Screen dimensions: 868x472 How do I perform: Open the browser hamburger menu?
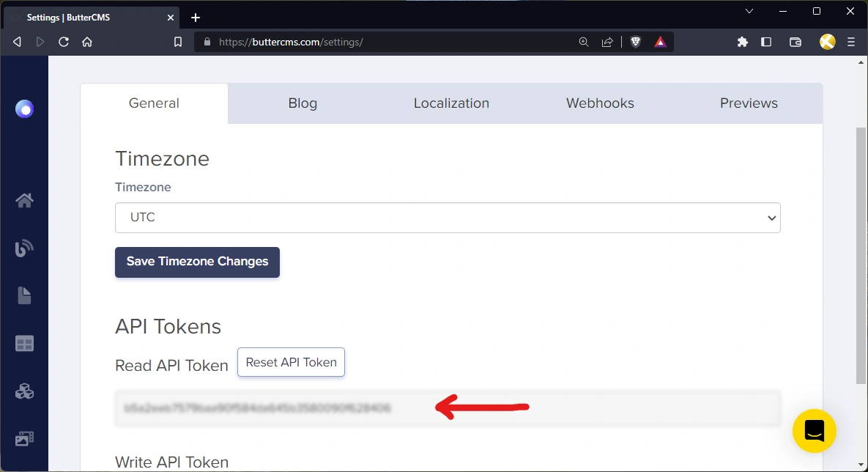tap(851, 42)
